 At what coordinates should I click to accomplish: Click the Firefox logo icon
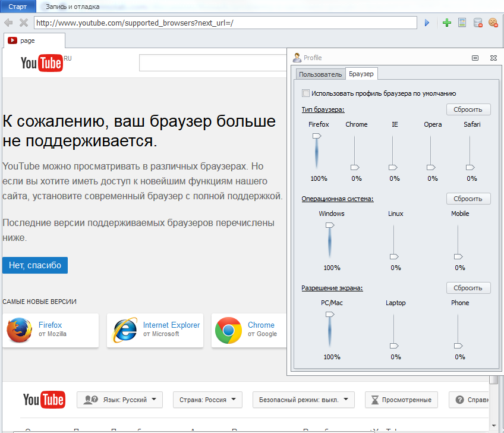[19, 330]
